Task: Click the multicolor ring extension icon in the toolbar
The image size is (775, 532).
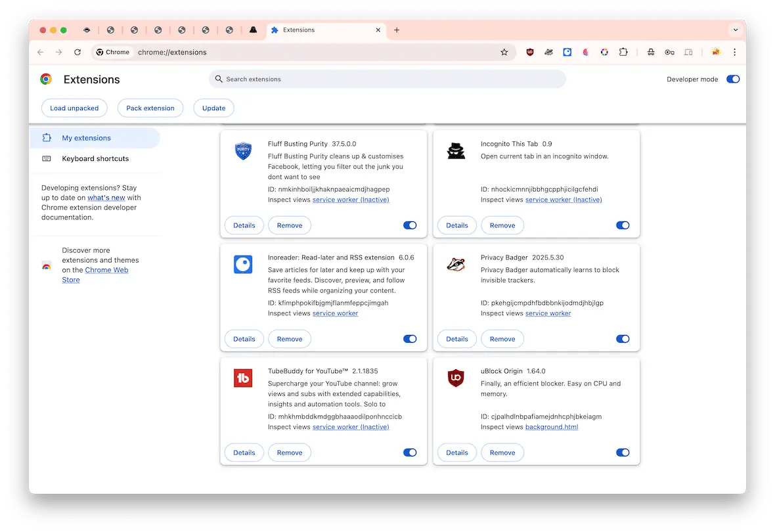Action: coord(604,52)
